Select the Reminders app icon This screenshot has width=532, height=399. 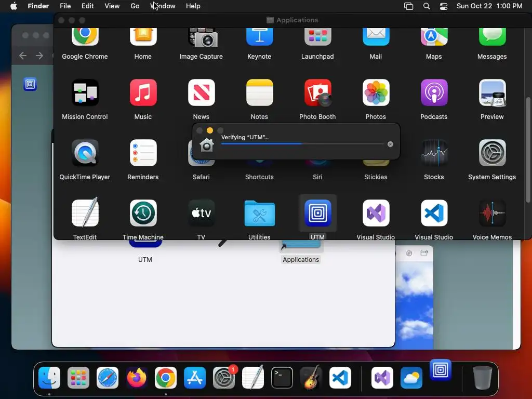point(143,153)
